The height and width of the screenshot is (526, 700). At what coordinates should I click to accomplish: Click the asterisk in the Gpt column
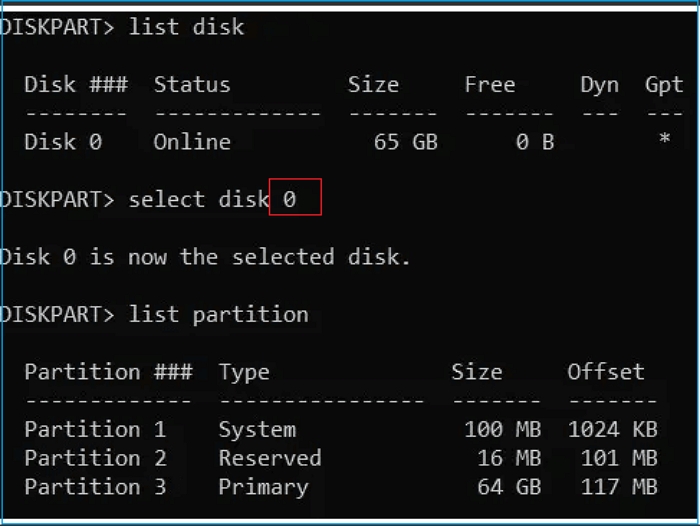click(x=664, y=142)
